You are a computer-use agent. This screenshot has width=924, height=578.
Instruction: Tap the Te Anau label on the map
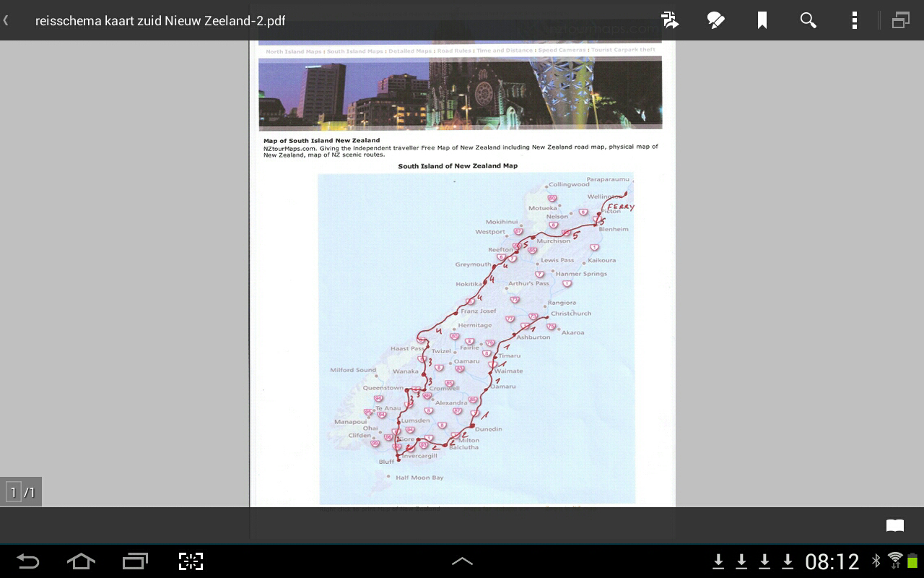pyautogui.click(x=388, y=408)
